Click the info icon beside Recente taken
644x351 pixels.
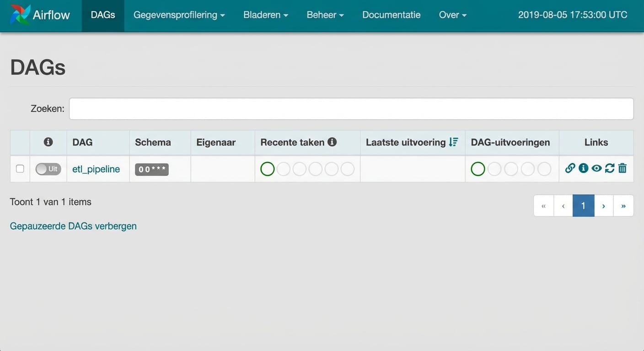[333, 142]
